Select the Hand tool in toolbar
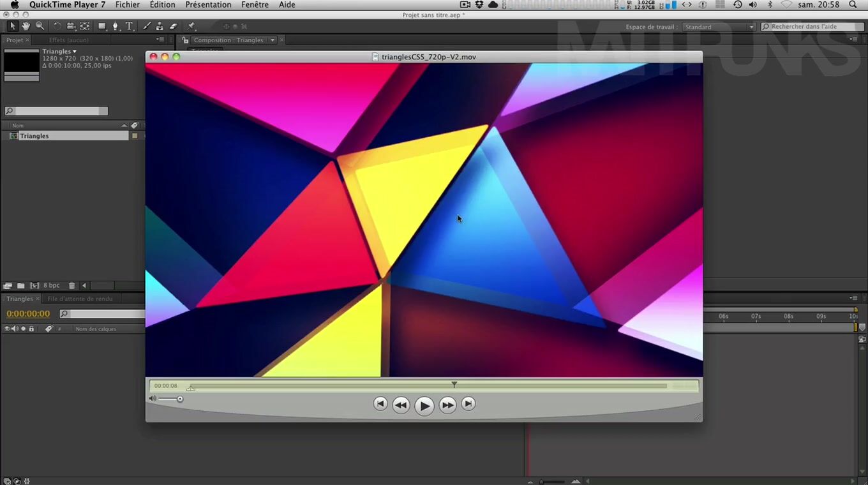The width and height of the screenshot is (868, 485). point(26,26)
